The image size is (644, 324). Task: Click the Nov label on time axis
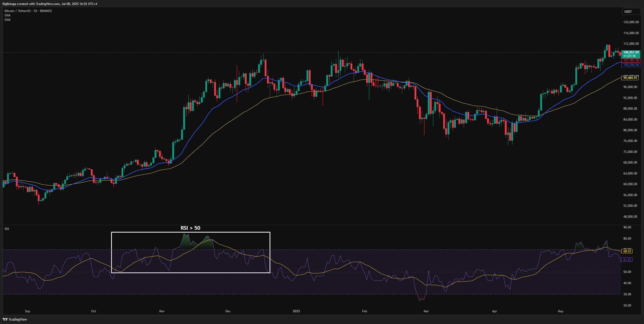(x=162, y=311)
